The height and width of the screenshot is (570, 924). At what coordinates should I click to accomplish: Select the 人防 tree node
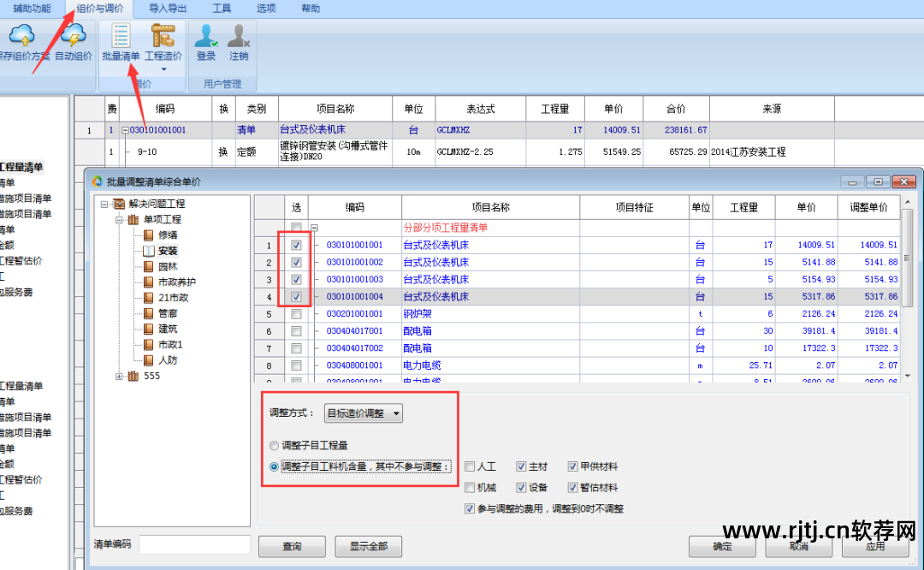click(x=168, y=360)
